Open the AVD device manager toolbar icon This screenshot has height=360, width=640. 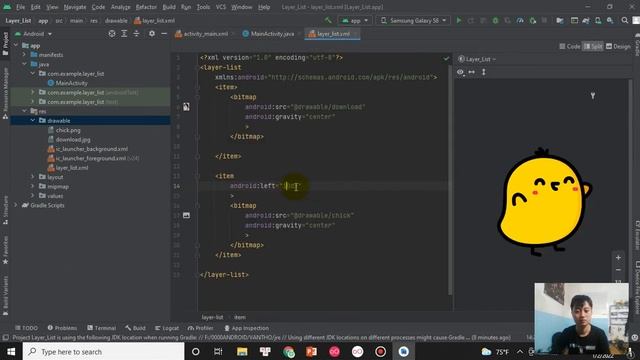click(x=598, y=20)
